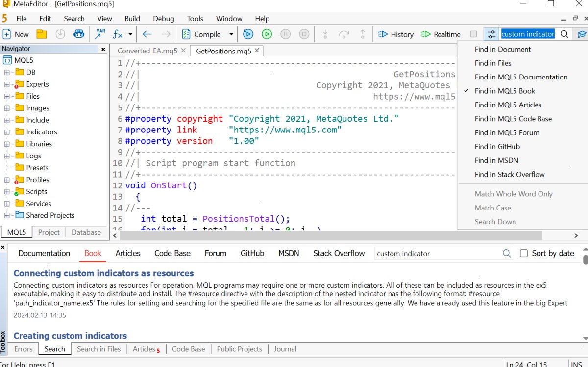Choose Find in MQL5 Forum

click(x=507, y=132)
